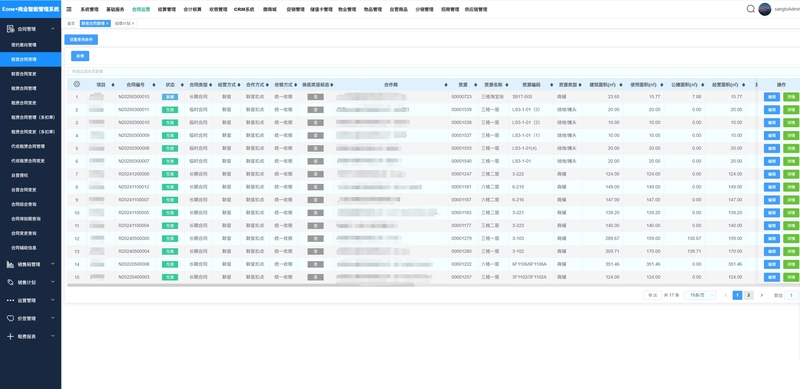
Task: Open the 15条/页 page size dropdown
Action: [x=700, y=295]
